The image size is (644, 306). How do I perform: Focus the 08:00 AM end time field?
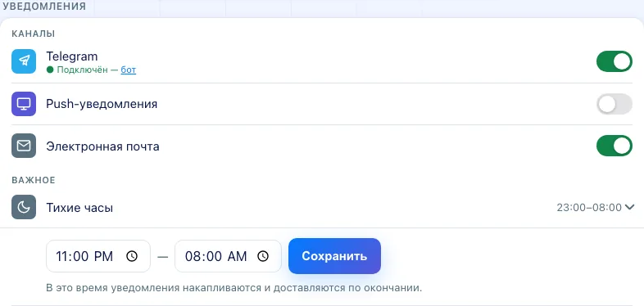click(x=228, y=256)
